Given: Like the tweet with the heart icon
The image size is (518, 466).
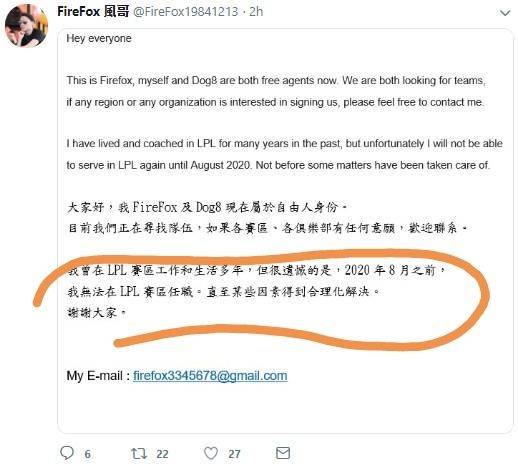Looking at the screenshot, I should [x=211, y=453].
